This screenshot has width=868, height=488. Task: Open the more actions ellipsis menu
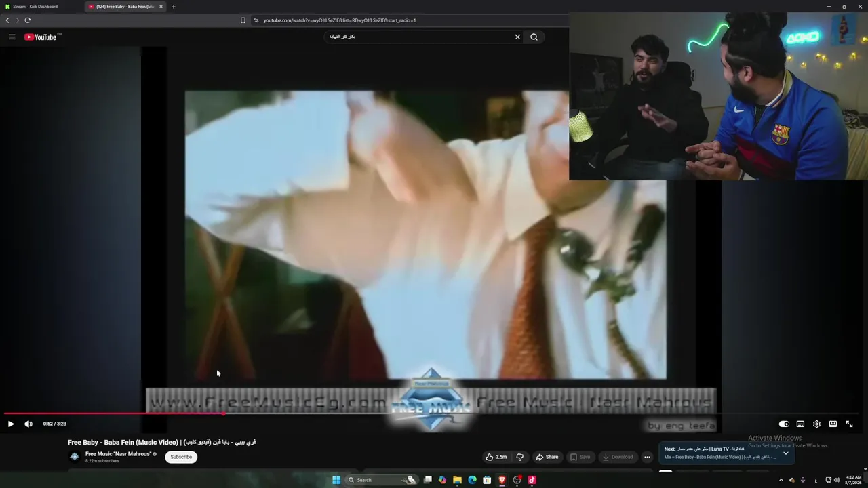pyautogui.click(x=647, y=457)
